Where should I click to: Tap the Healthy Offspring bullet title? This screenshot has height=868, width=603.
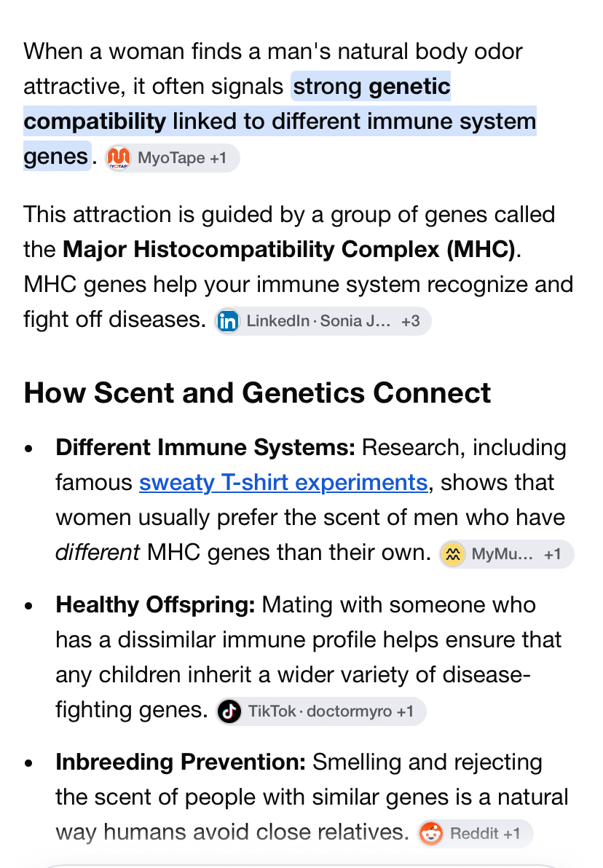pyautogui.click(x=156, y=605)
